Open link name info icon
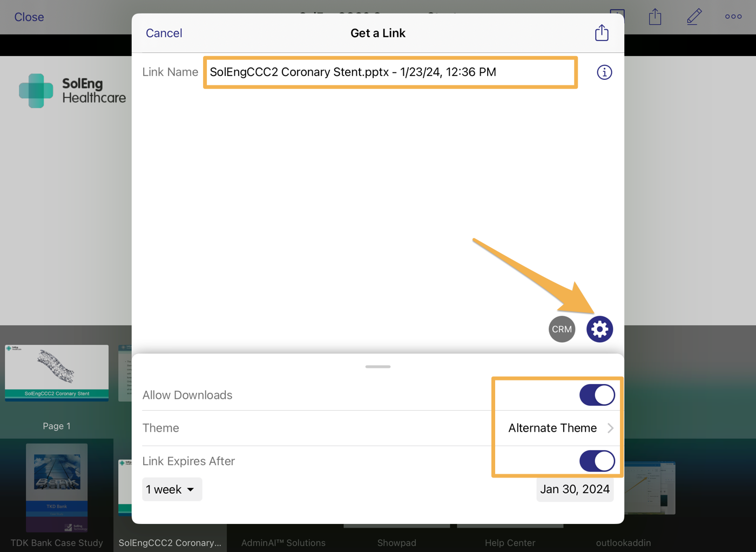Image resolution: width=756 pixels, height=552 pixels. click(604, 72)
